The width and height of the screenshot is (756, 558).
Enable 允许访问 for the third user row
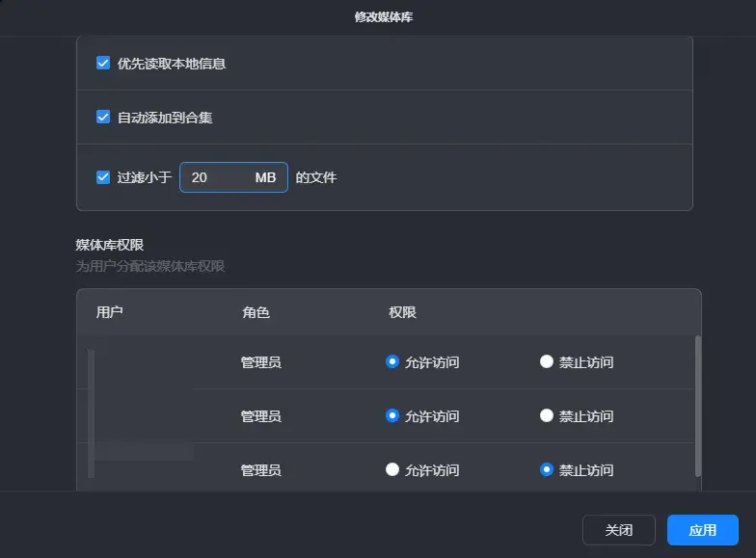tap(392, 470)
